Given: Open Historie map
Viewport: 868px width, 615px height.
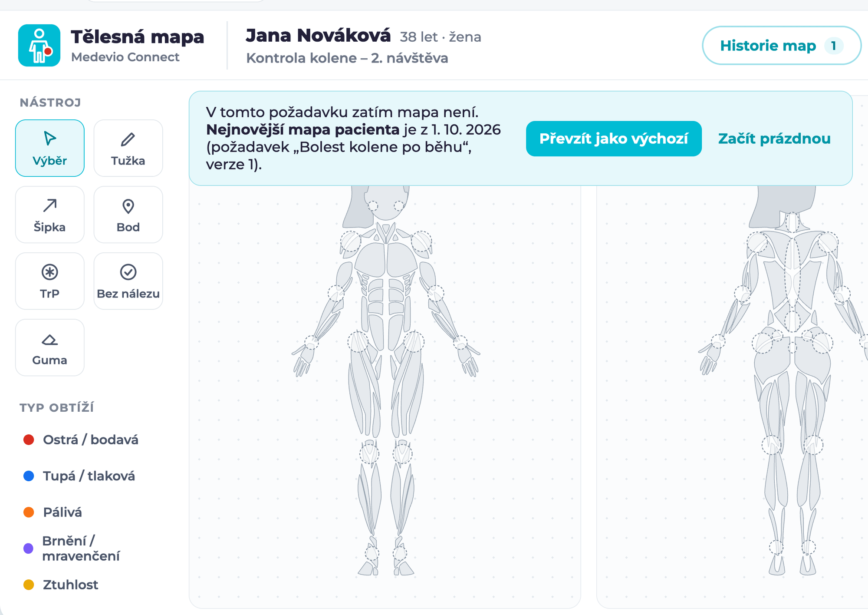Looking at the screenshot, I should tap(781, 46).
